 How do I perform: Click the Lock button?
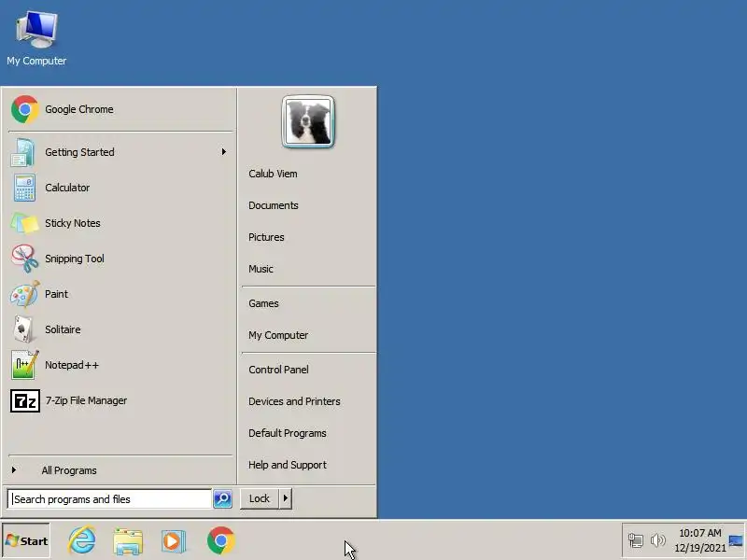tap(260, 498)
